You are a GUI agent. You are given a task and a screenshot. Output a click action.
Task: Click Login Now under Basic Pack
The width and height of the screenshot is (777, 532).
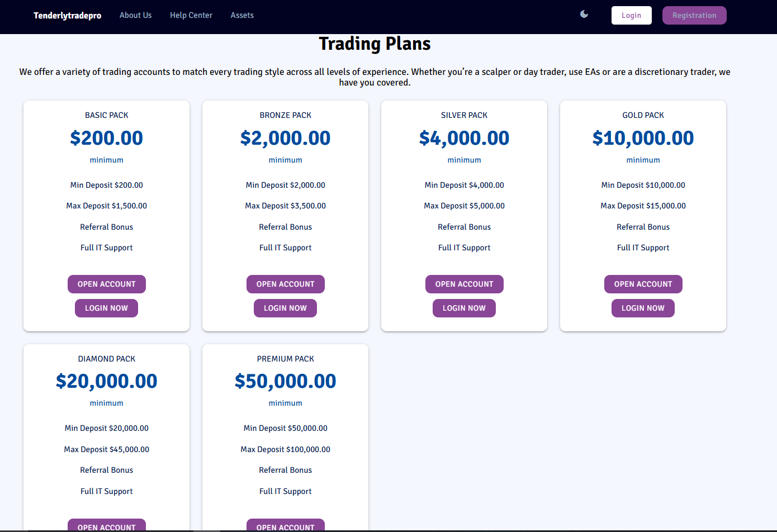tap(106, 308)
